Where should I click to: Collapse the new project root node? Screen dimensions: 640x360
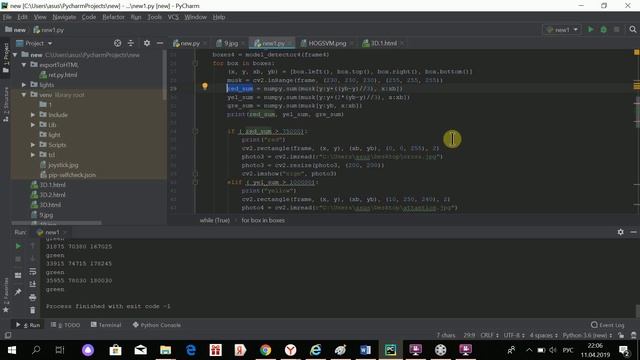15,55
